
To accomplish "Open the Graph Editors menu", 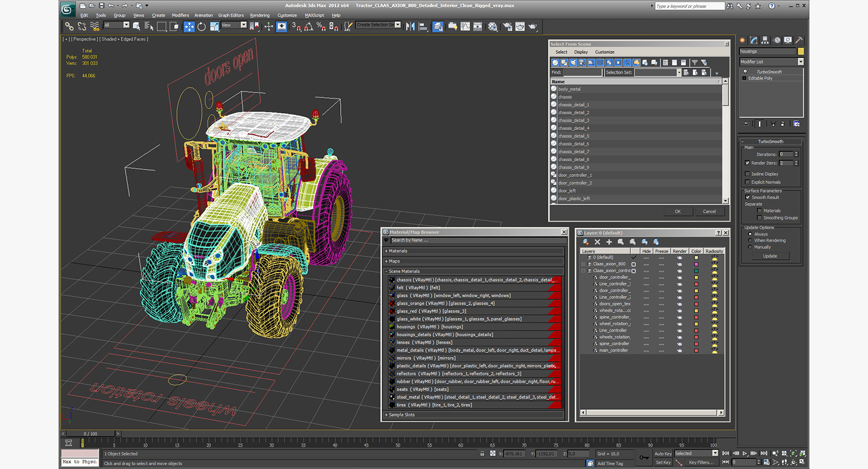I will [231, 15].
